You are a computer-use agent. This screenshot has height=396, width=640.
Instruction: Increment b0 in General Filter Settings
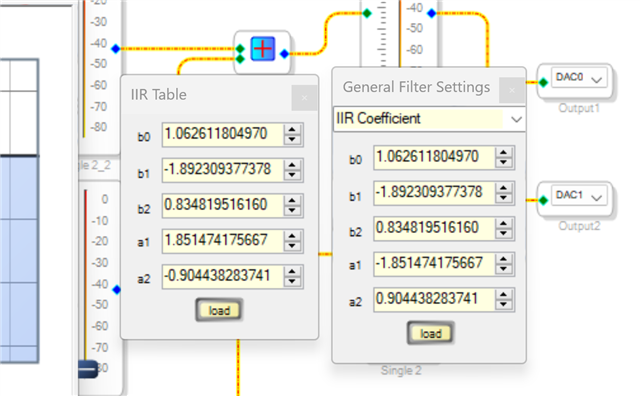coord(504,153)
